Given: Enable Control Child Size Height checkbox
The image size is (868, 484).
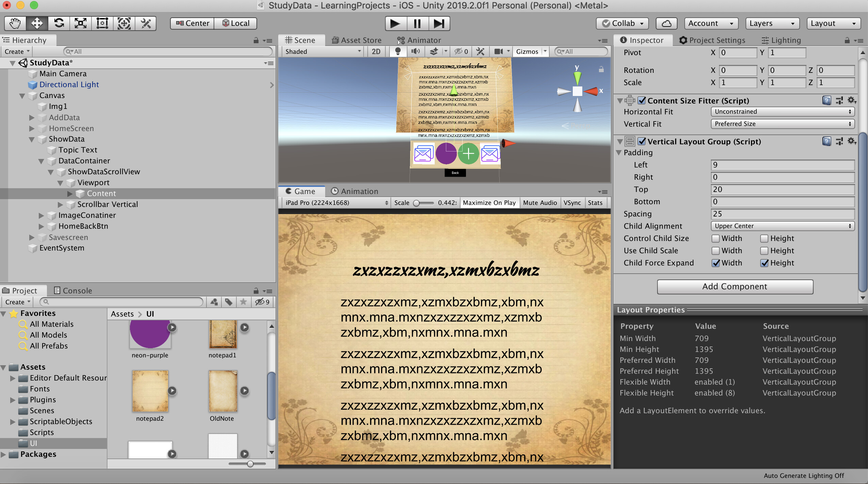Looking at the screenshot, I should (764, 238).
